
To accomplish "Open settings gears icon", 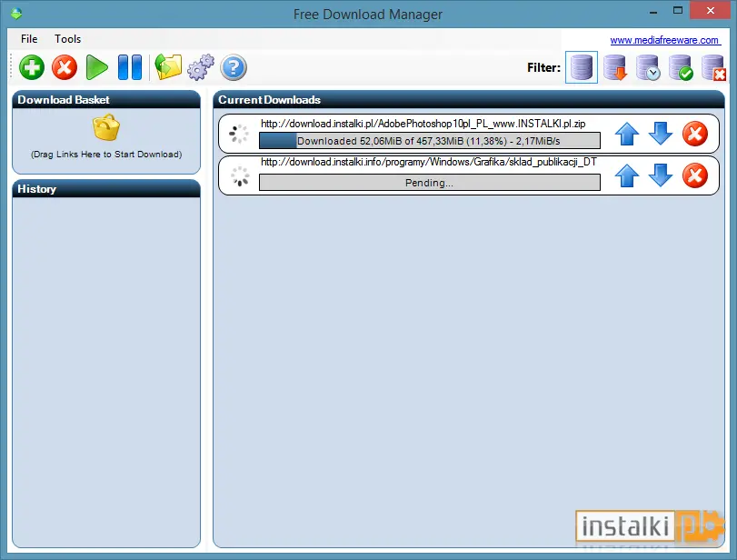I will pos(201,66).
